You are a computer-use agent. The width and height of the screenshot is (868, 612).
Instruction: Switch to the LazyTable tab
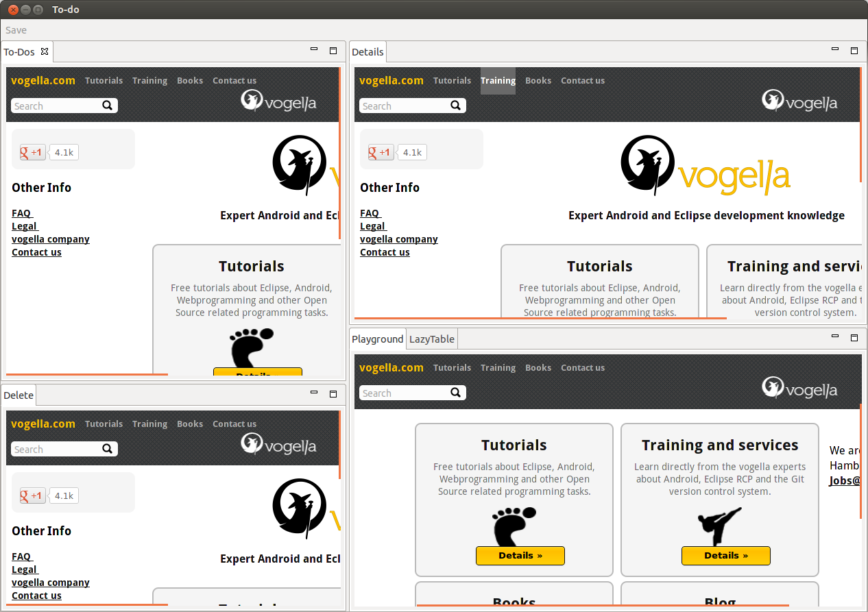(432, 339)
